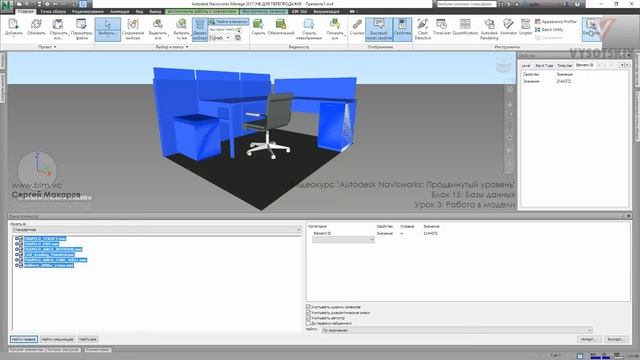640x360 pixels.
Task: Click Выделить все (Select all) icon
Action: [x=158, y=24]
